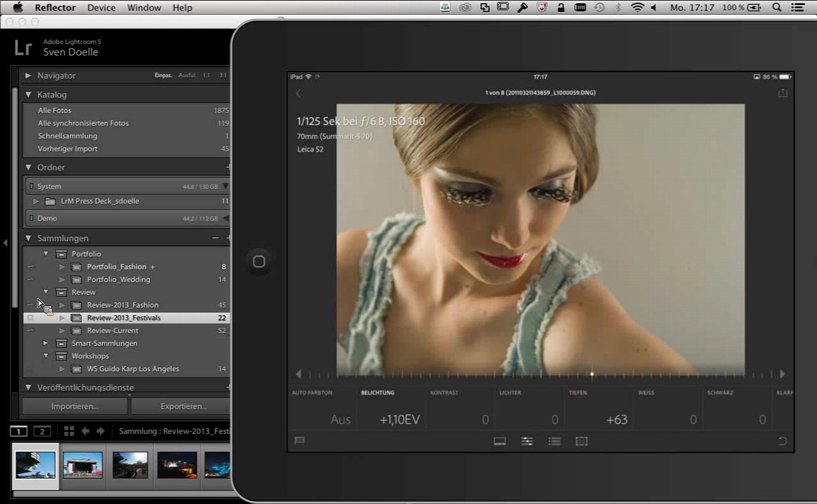The height and width of the screenshot is (504, 817).
Task: Show the filmstrip view icon
Action: [500, 441]
